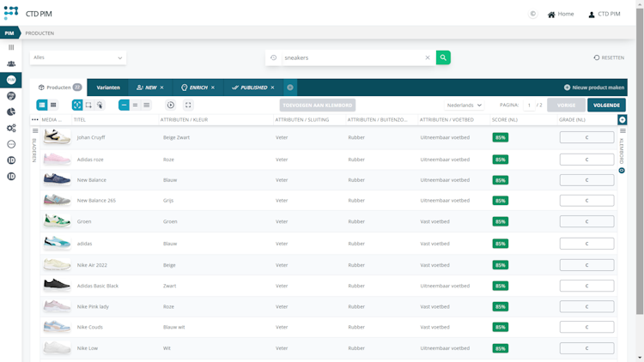The image size is (644, 362).
Task: Open the Alles filter dropdown
Action: click(x=78, y=57)
